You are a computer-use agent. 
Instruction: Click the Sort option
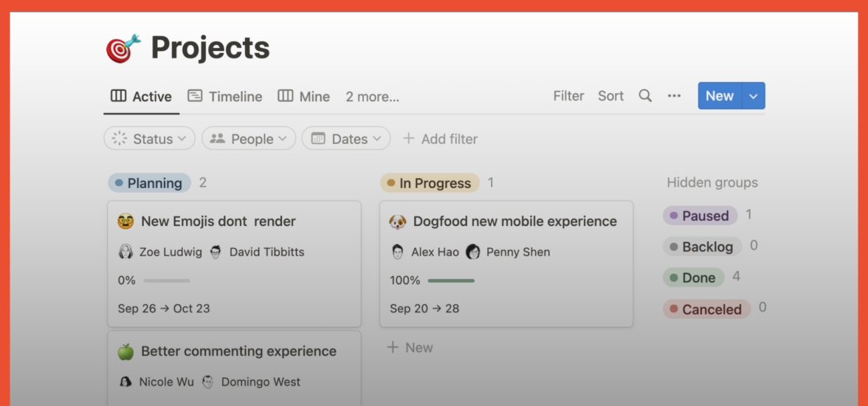tap(611, 96)
